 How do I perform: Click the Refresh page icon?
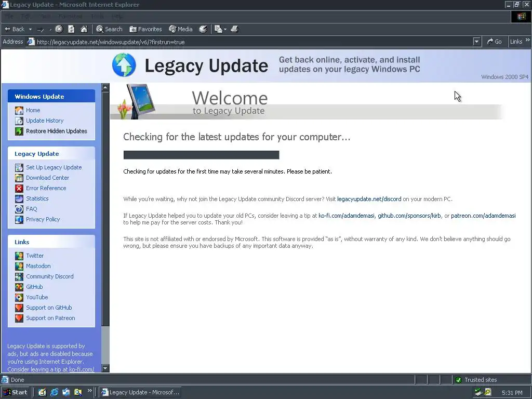[x=71, y=29]
